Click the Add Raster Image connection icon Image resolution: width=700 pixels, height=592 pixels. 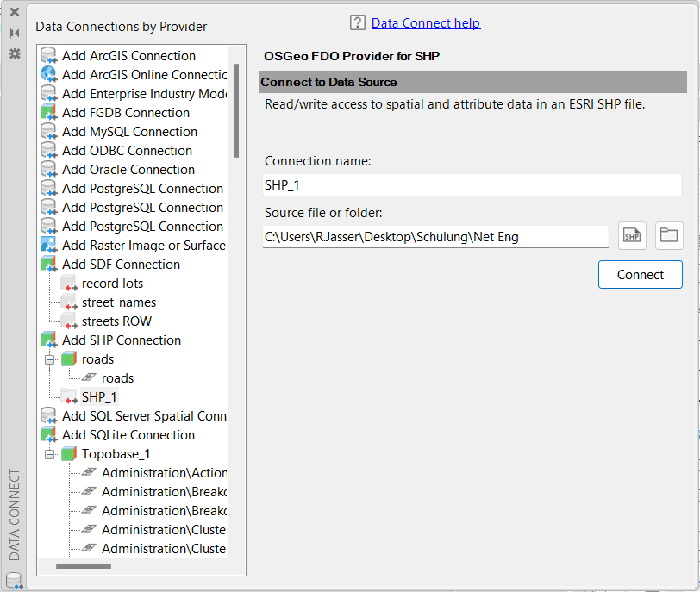click(x=49, y=246)
